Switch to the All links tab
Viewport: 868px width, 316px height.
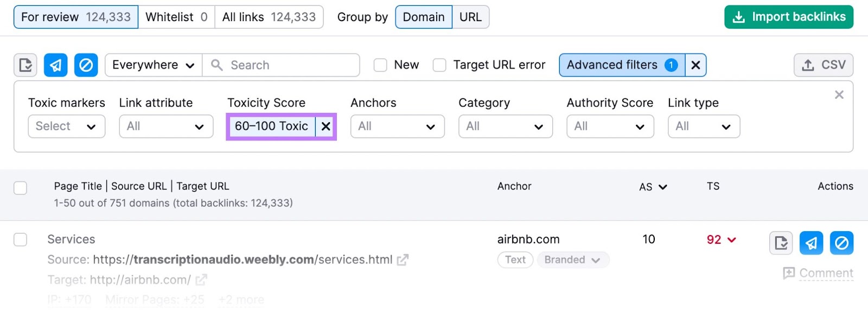269,17
